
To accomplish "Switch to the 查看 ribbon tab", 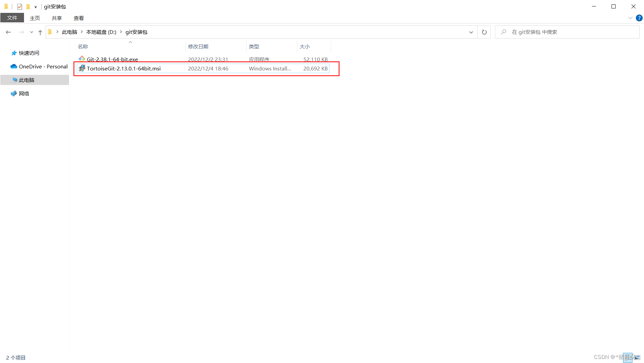I will tap(79, 18).
